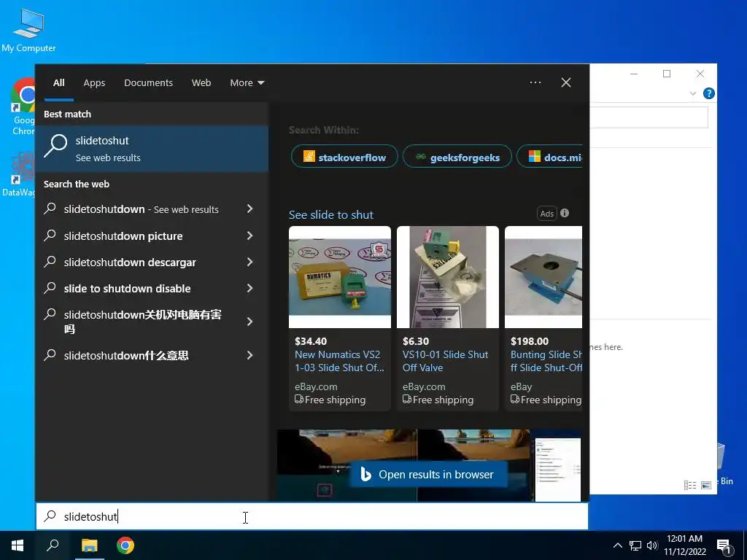Select the All search tab

pos(58,83)
